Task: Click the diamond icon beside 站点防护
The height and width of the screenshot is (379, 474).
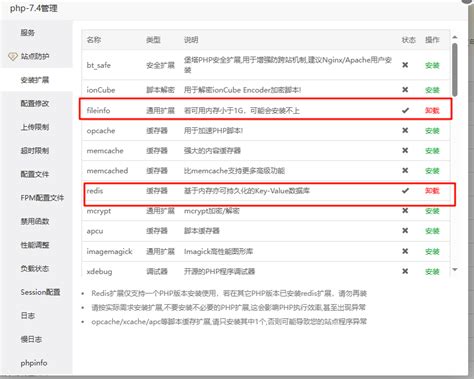Action: coord(13,56)
